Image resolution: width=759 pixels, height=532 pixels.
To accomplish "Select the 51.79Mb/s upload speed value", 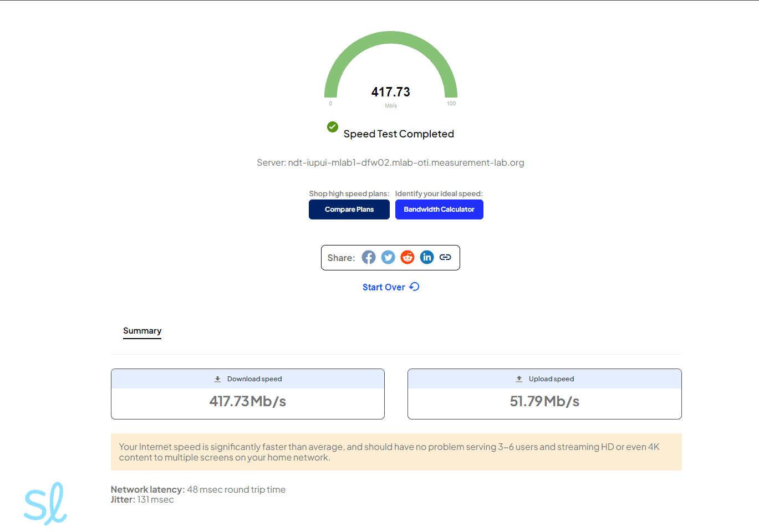I will click(x=544, y=401).
